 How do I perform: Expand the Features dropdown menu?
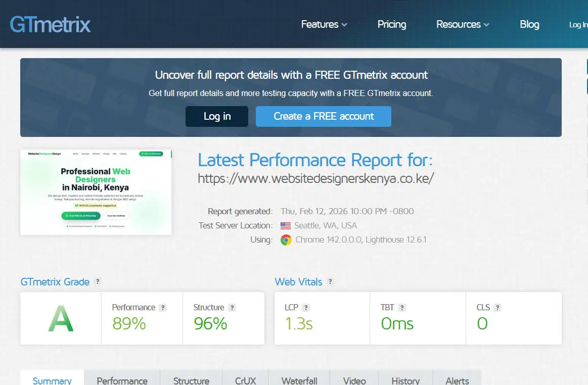click(x=324, y=24)
